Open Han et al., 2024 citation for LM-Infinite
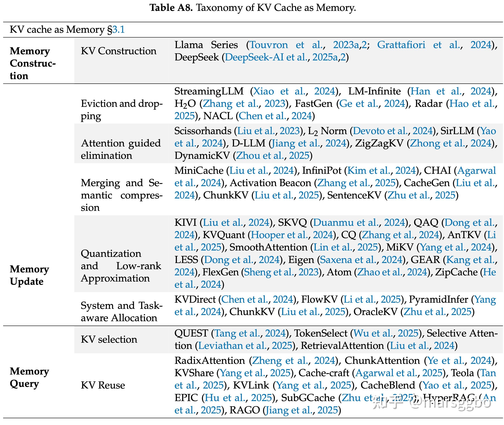Viewport: 504px width, 425px height. [x=451, y=91]
